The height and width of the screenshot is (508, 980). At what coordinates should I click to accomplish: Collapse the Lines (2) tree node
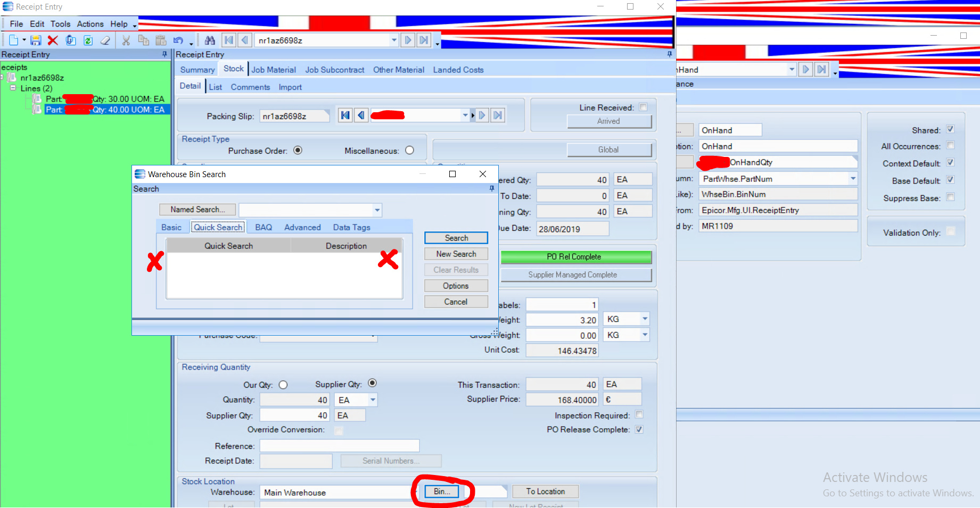point(13,88)
